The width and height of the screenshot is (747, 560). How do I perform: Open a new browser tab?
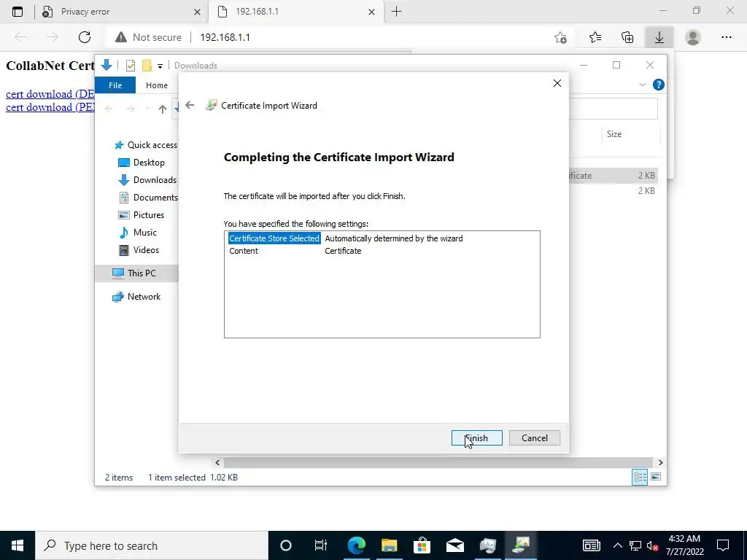(x=396, y=12)
